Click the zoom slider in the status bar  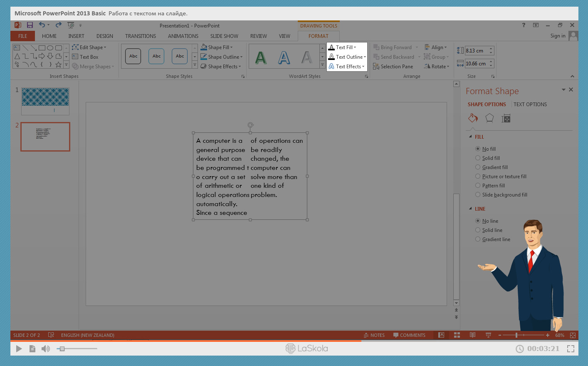(516, 335)
